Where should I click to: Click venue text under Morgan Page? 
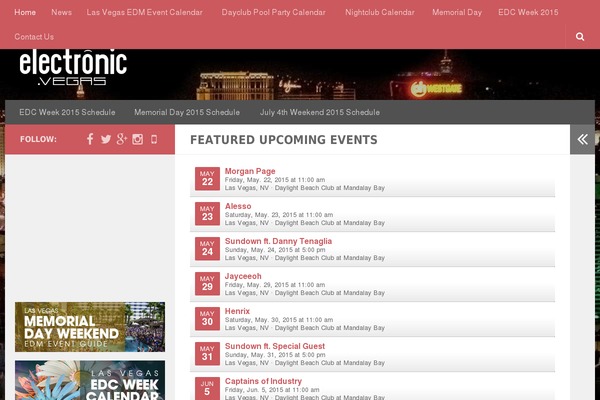pos(305,188)
